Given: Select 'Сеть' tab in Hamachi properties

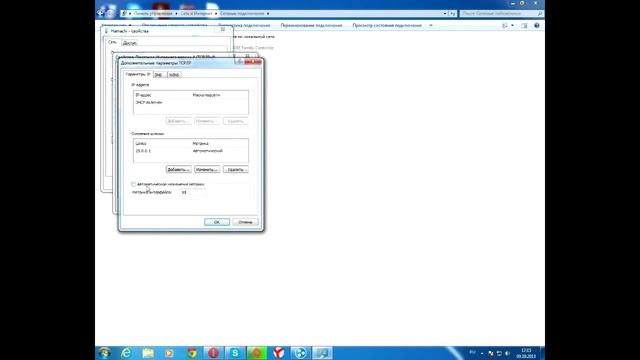Looking at the screenshot, I should (x=112, y=42).
